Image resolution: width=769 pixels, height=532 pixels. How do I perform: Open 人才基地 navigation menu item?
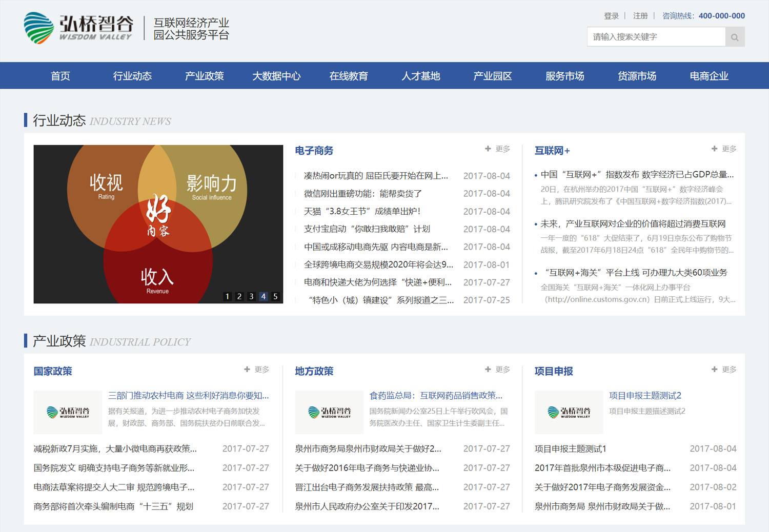pyautogui.click(x=421, y=76)
